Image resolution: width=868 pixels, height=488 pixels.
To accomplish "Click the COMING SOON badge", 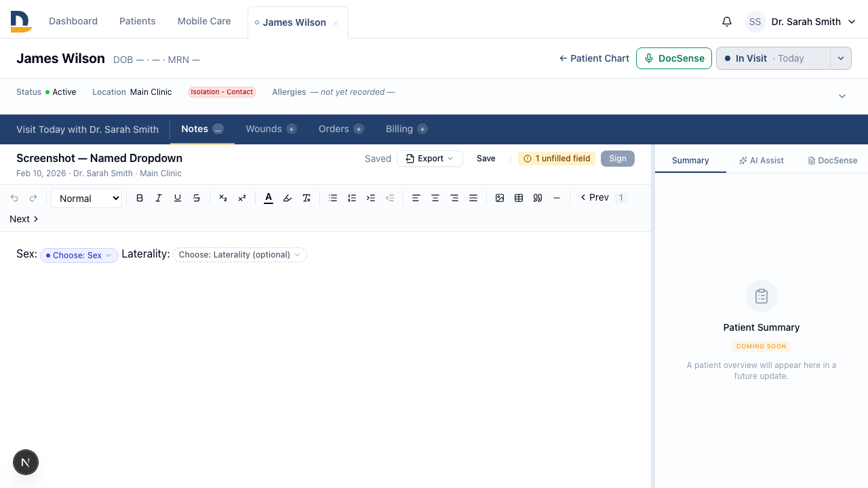I will (762, 346).
